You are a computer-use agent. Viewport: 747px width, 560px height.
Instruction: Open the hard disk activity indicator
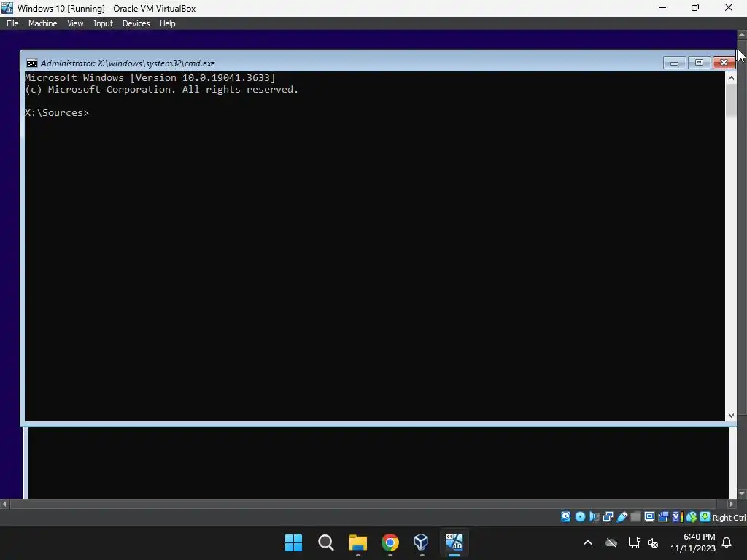click(x=565, y=517)
